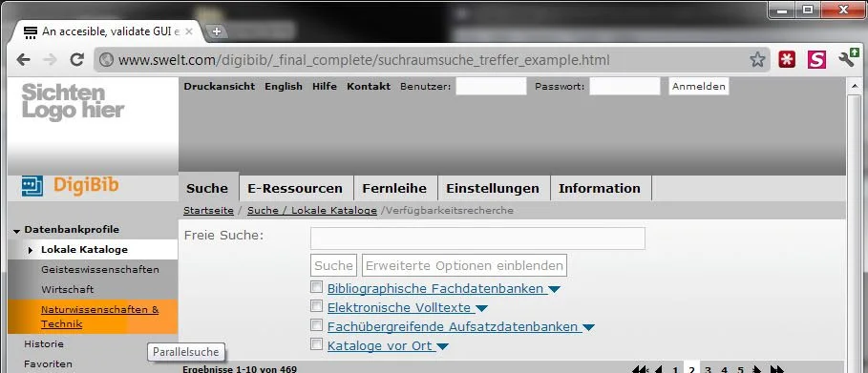The height and width of the screenshot is (373, 868).
Task: Open the Fachübergreifende Aufsatzdatenbanken link
Action: click(x=453, y=326)
